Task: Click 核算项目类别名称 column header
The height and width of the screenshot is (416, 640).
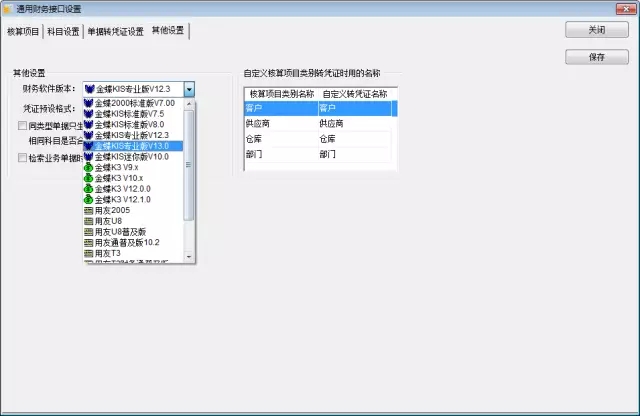Action: pyautogui.click(x=282, y=94)
